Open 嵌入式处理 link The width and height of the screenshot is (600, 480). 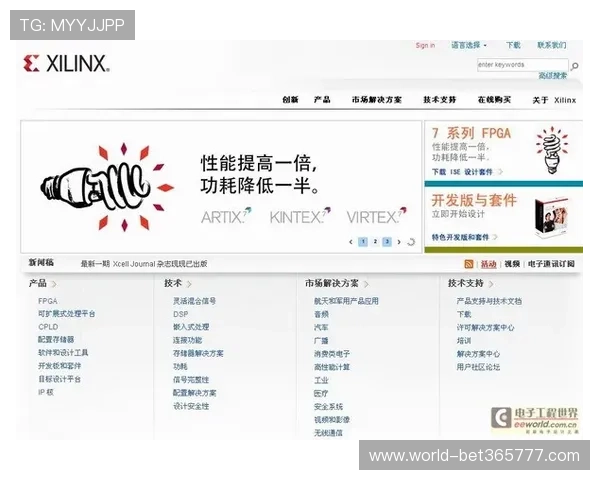[191, 327]
